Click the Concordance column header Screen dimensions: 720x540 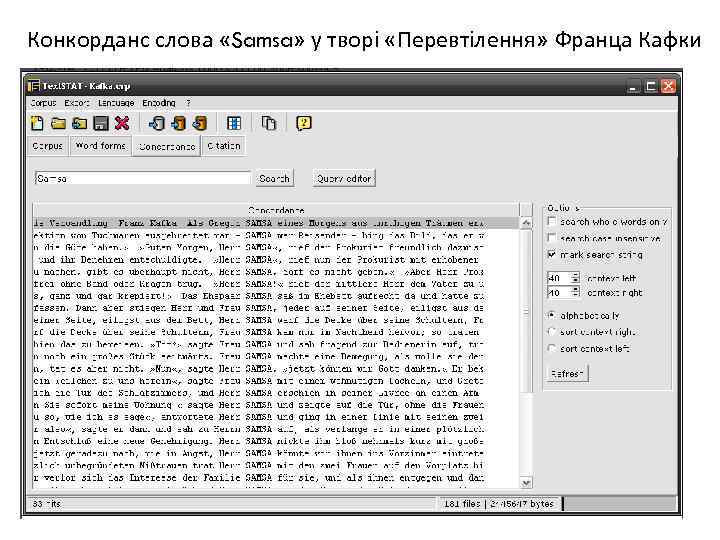(276, 210)
